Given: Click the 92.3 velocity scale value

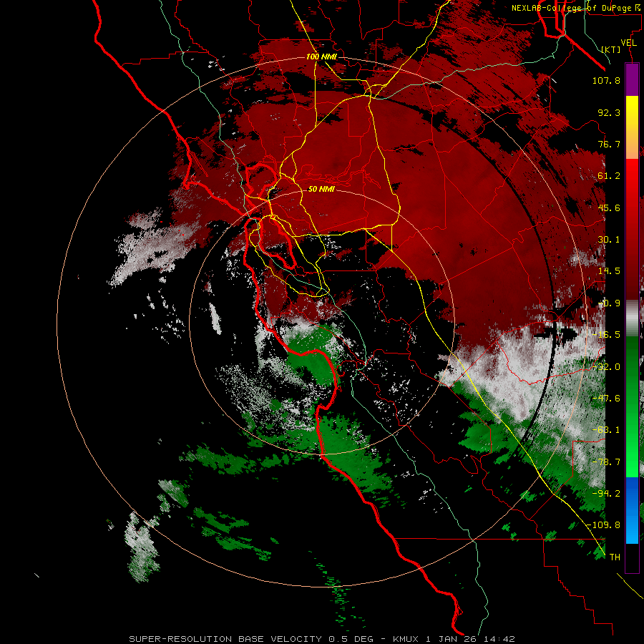Looking at the screenshot, I should pyautogui.click(x=609, y=112).
